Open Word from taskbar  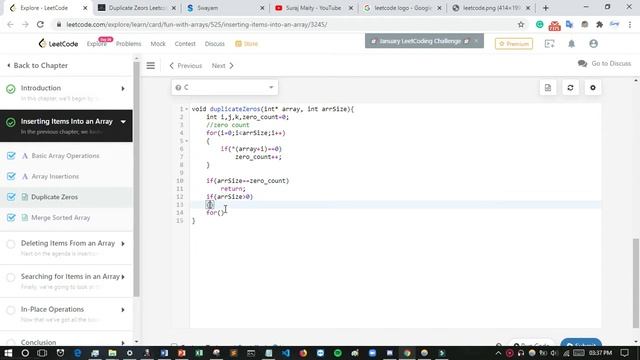(164, 353)
